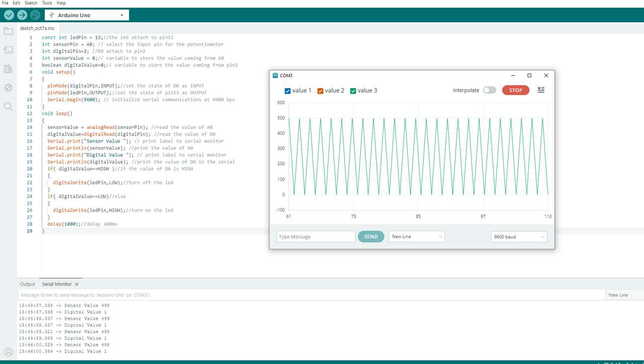Click the SEND button in plotter
This screenshot has height=364, width=644.
(x=371, y=237)
